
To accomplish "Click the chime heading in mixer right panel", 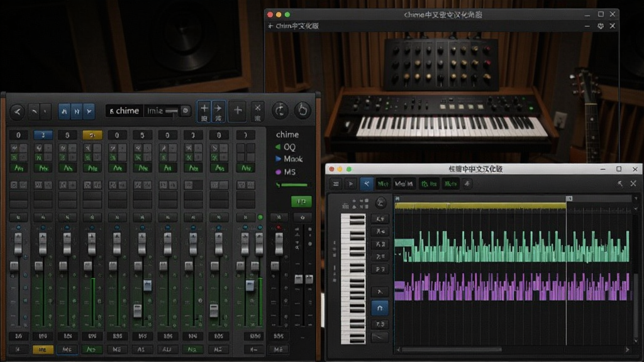I will point(287,134).
